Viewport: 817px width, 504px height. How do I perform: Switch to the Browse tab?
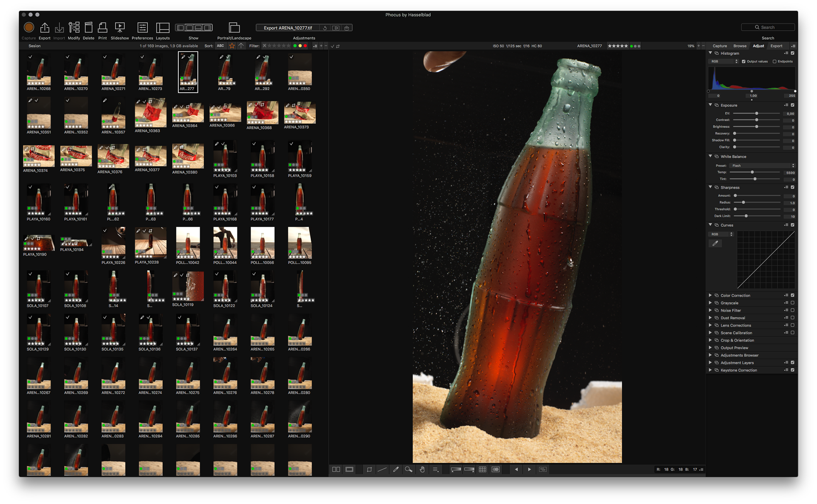[x=740, y=46]
